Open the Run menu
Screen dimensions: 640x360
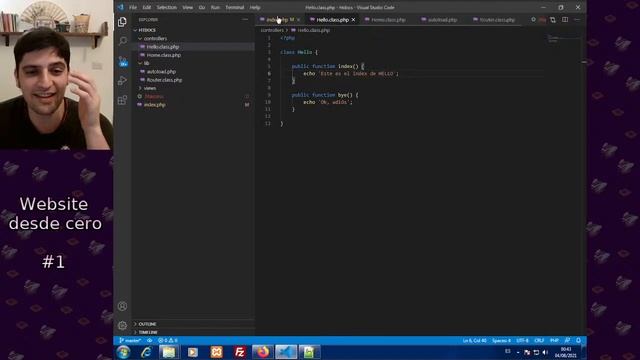point(215,7)
